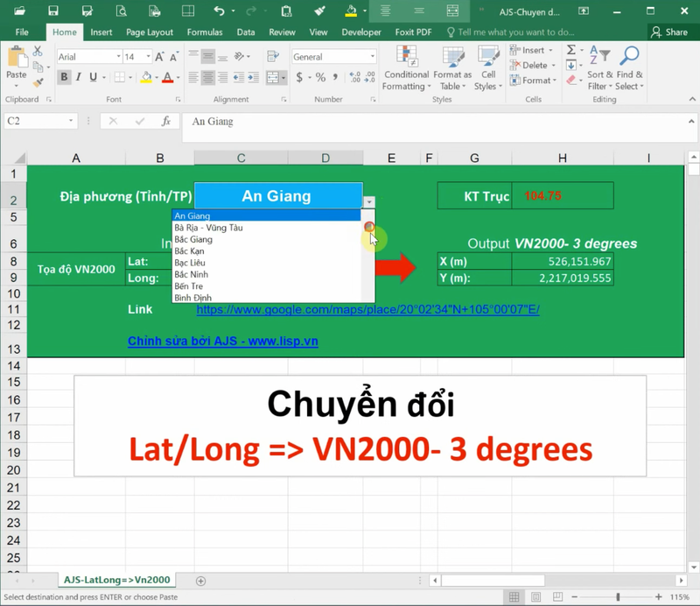700x606 pixels.
Task: Click the AutoSum sigma icon
Action: click(571, 50)
